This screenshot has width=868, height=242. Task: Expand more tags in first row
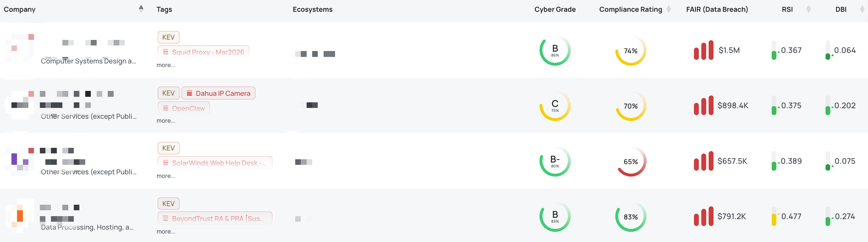point(166,65)
